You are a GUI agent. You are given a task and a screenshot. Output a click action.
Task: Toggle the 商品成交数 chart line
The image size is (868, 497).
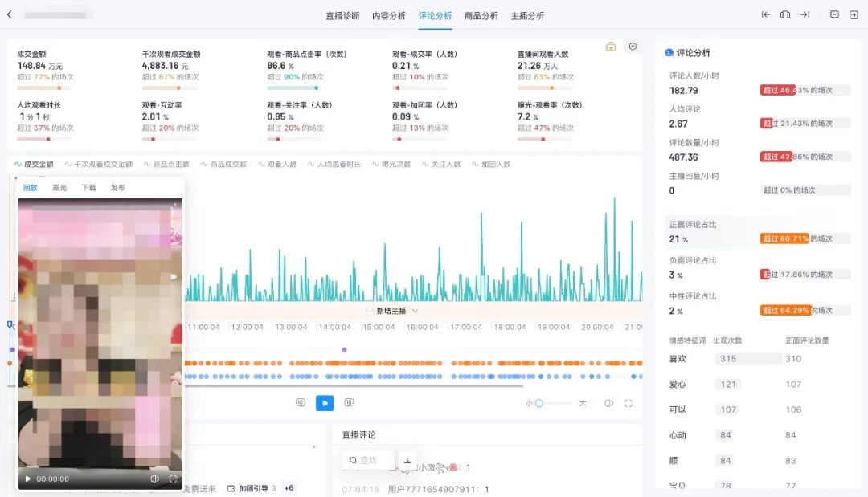click(223, 164)
